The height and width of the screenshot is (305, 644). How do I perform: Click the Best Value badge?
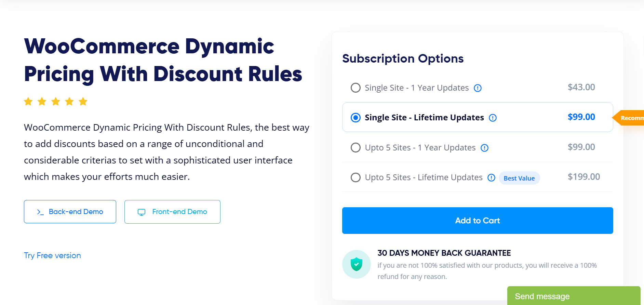pos(519,178)
